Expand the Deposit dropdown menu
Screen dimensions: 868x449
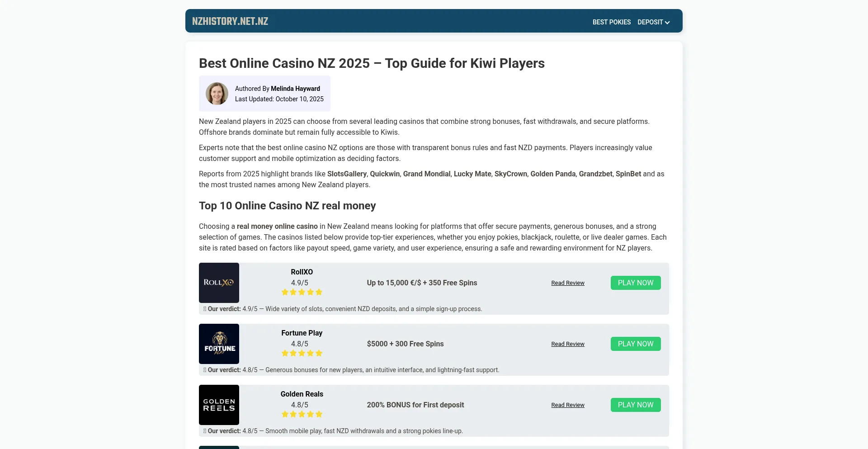653,22
